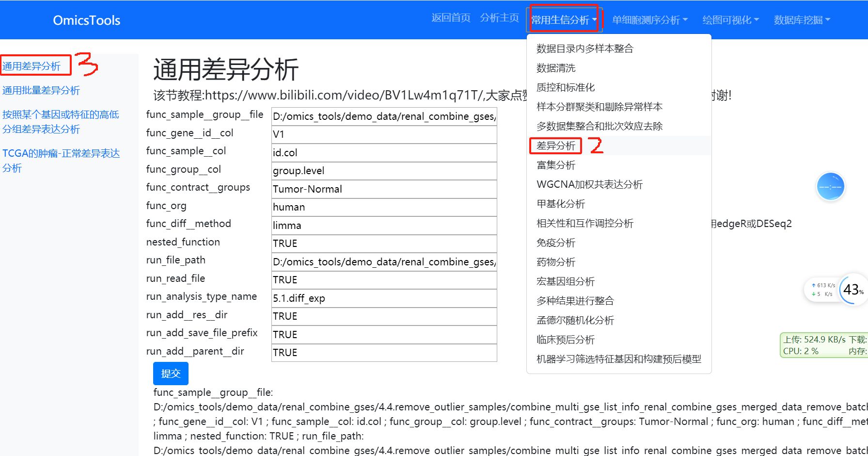Image resolution: width=868 pixels, height=456 pixels.
Task: Click the func_gene__id__col input containing V1
Action: (384, 134)
